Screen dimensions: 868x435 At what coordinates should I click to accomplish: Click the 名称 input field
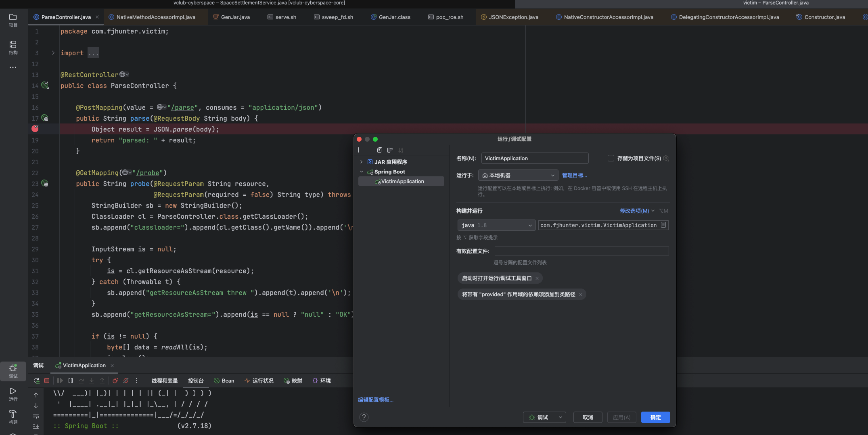535,158
